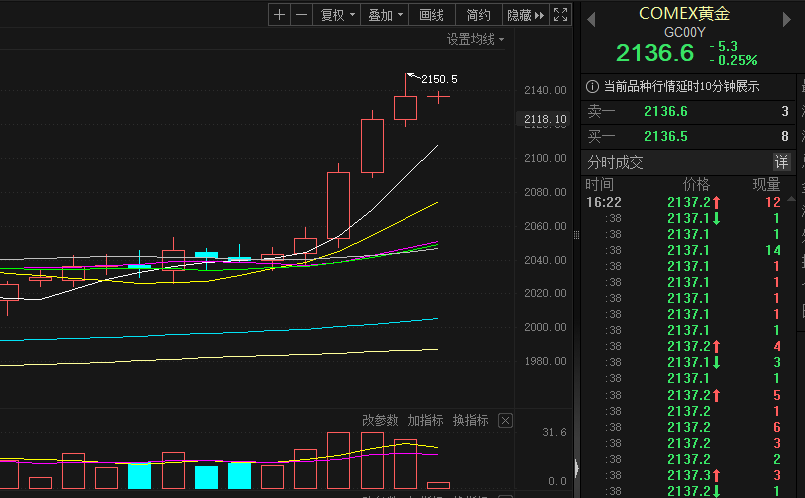Click the zoom in plus icon

click(x=279, y=15)
